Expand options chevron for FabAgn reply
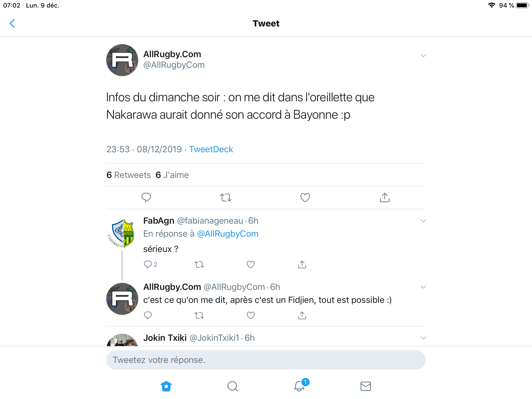Image resolution: width=532 pixels, height=399 pixels. (423, 221)
